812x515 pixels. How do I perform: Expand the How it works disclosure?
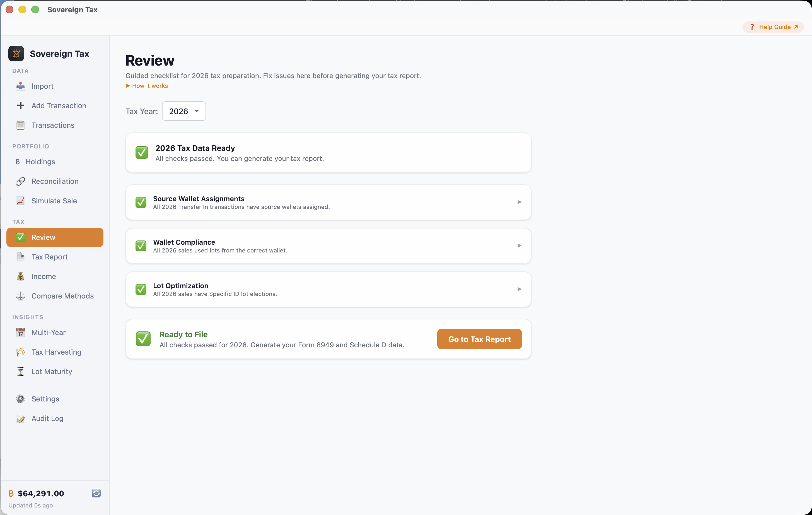click(146, 86)
